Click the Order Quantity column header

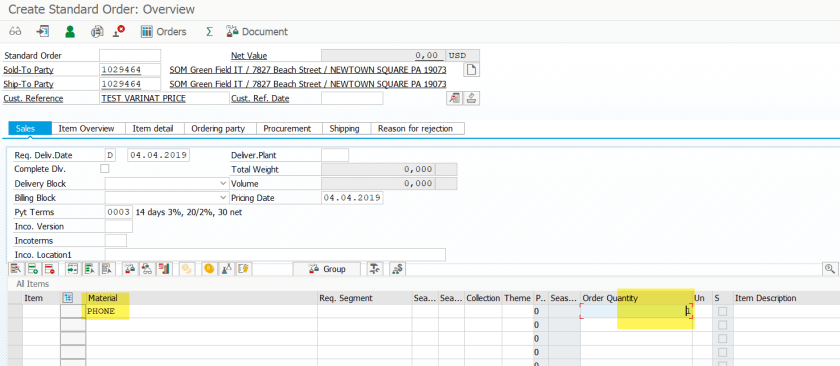click(636, 298)
